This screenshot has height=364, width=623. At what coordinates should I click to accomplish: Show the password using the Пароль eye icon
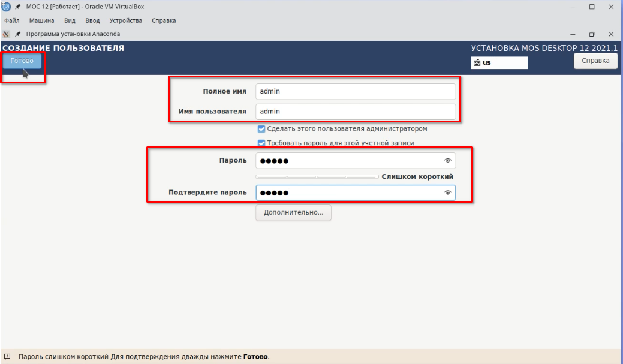click(447, 161)
